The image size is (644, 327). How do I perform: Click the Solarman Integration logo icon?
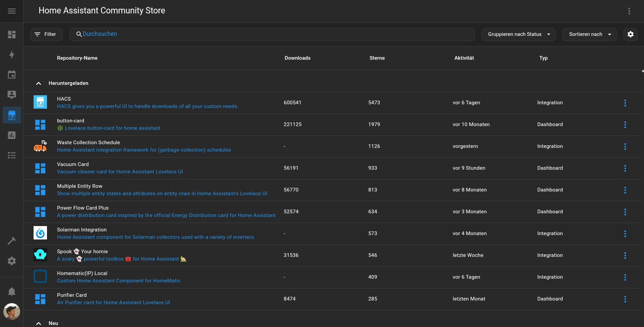tap(40, 233)
